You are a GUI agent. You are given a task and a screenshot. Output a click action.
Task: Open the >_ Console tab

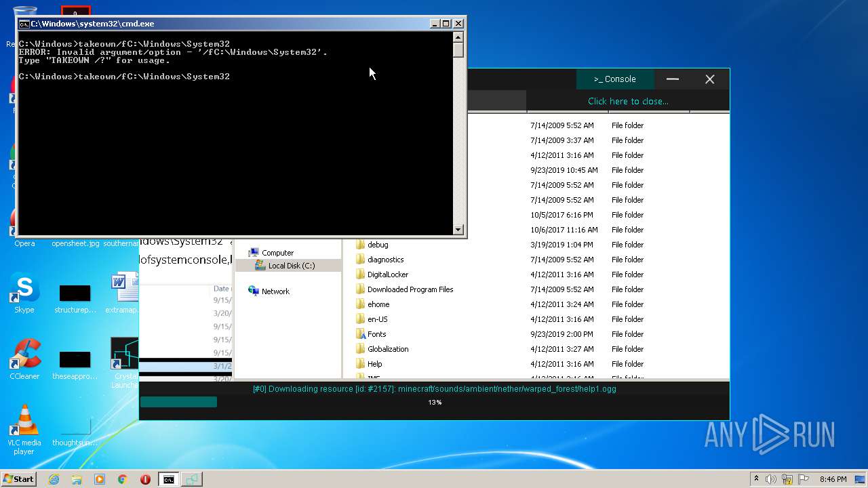click(615, 79)
